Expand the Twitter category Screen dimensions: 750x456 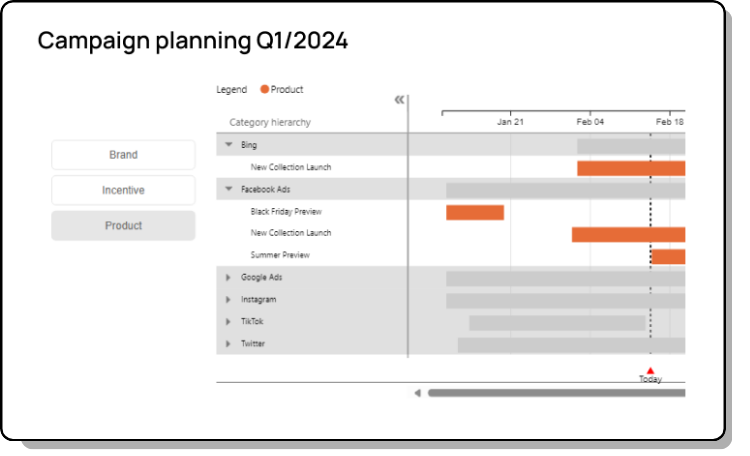click(228, 343)
